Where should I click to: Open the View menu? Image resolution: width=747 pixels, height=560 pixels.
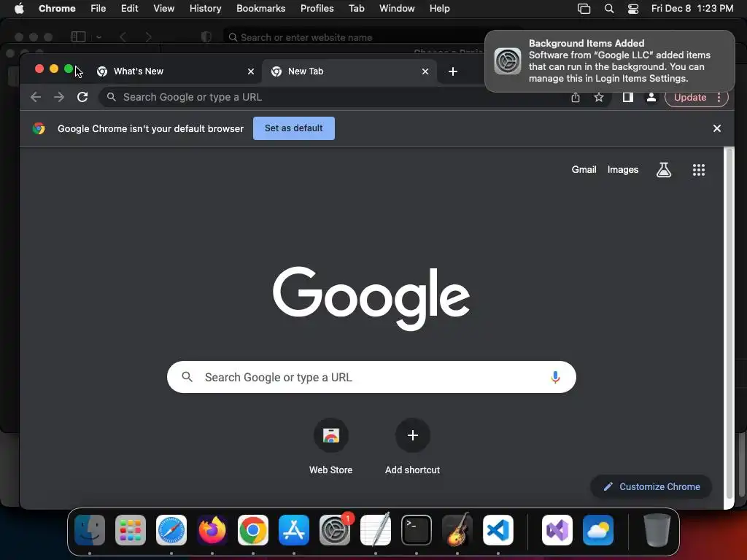[163, 9]
